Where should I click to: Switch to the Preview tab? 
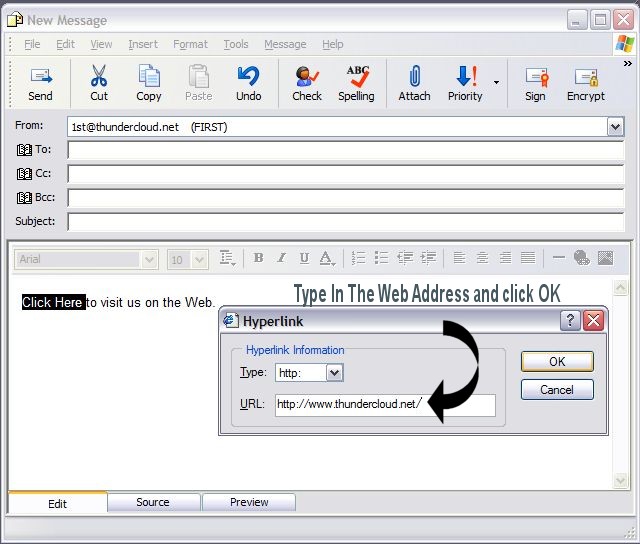click(249, 502)
